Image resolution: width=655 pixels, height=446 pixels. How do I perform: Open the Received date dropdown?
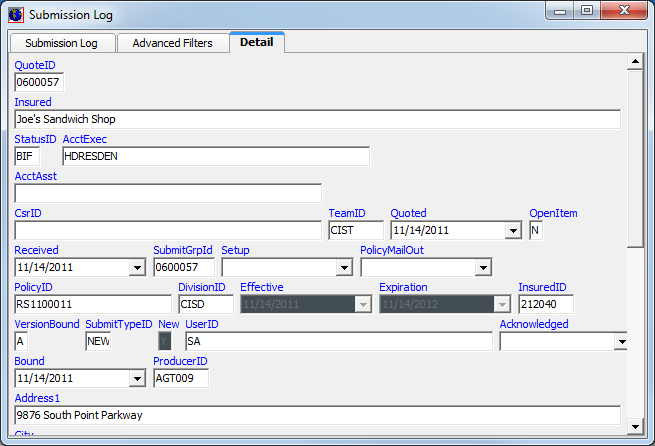click(x=137, y=267)
